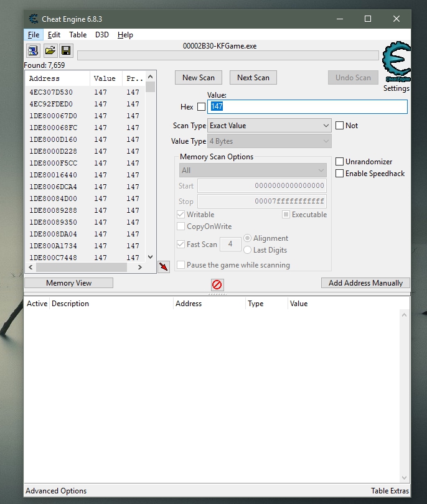Viewport: 427px width, 504px height.
Task: Open the Help menu
Action: tap(125, 35)
